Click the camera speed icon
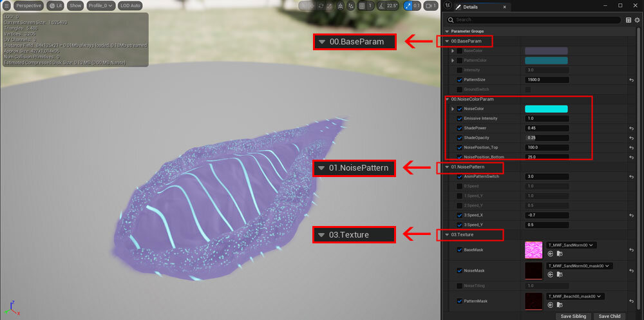Screen dimensions: 644x320 pyautogui.click(x=428, y=5)
